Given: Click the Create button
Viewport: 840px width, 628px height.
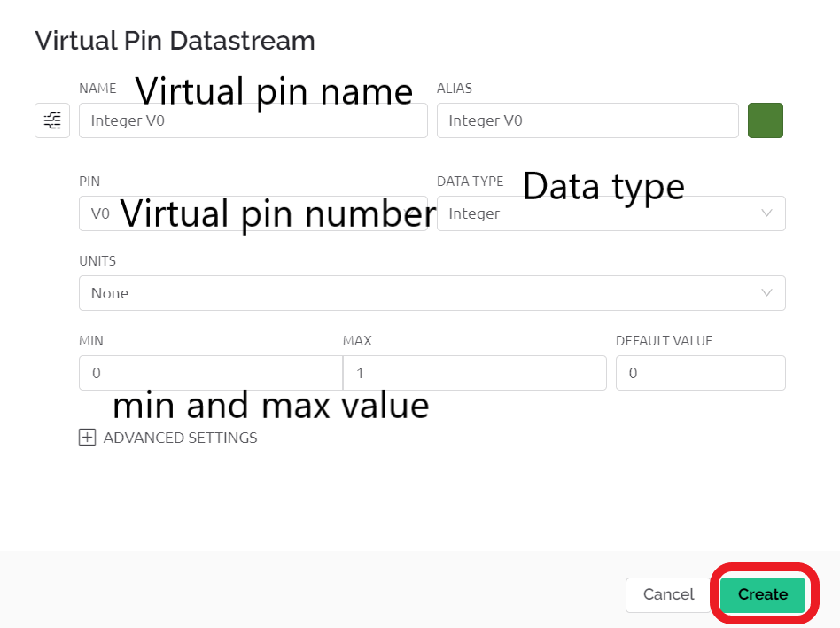Looking at the screenshot, I should click(x=762, y=594).
